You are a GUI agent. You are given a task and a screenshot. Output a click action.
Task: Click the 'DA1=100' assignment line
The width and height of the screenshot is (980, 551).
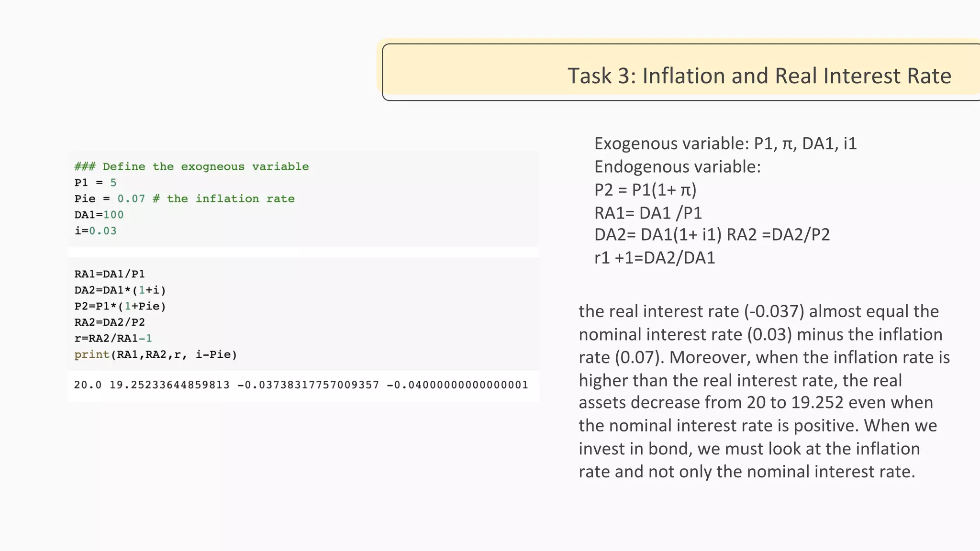99,215
